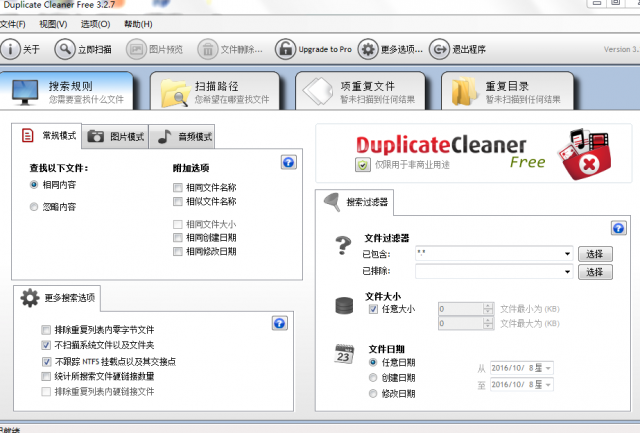Open the 帮助(H) menu
The height and width of the screenshot is (433, 640).
tap(138, 24)
